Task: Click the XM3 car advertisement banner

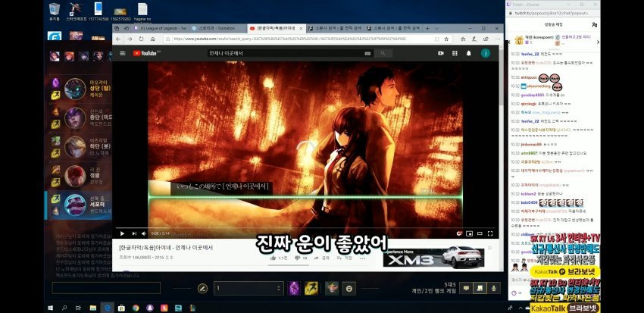Action: [433, 257]
